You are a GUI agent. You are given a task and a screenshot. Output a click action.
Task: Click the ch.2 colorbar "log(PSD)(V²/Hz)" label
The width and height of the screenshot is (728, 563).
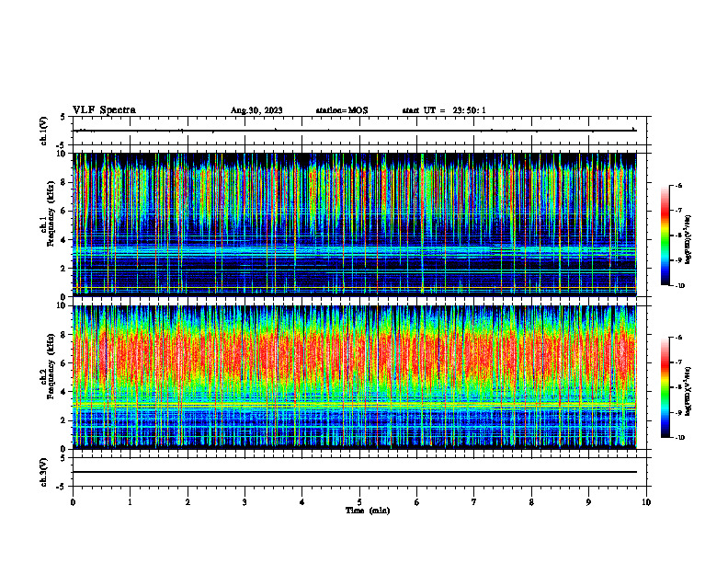tap(688, 391)
